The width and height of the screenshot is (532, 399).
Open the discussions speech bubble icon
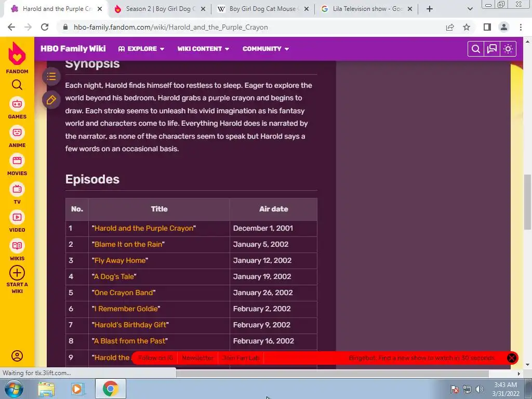[491, 49]
